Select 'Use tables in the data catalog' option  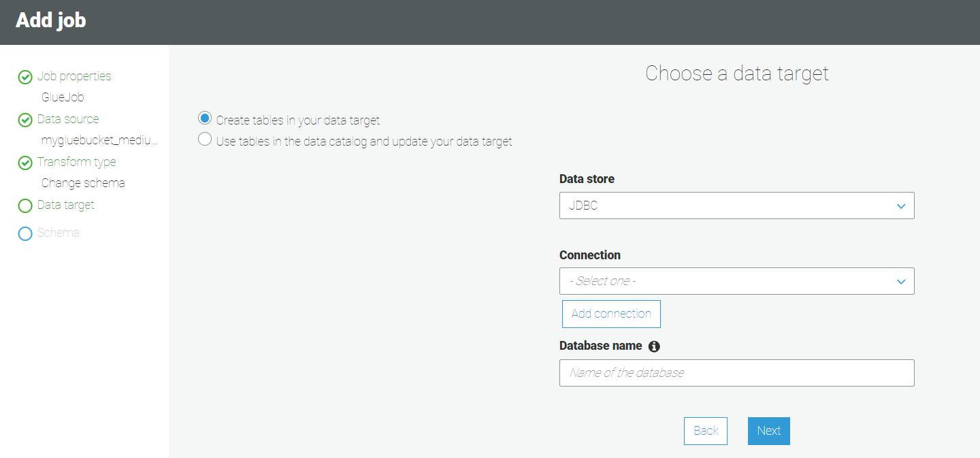(205, 140)
